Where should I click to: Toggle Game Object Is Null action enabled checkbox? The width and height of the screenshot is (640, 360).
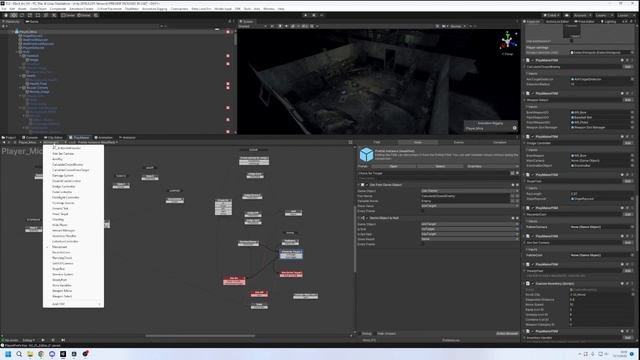click(367, 218)
